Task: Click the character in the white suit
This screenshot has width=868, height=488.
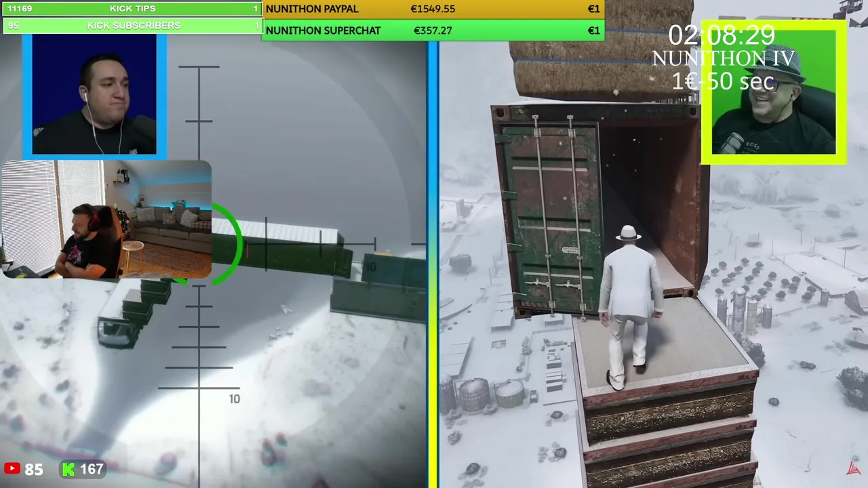Action: point(630,307)
